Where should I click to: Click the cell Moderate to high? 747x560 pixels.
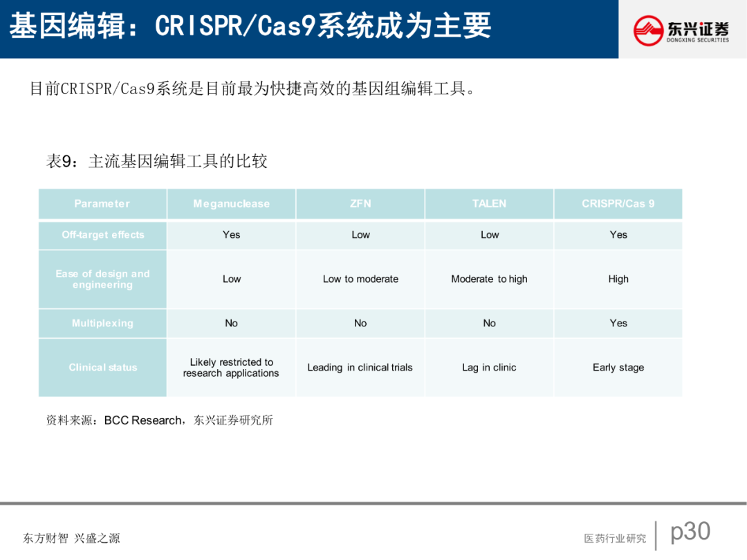(489, 279)
